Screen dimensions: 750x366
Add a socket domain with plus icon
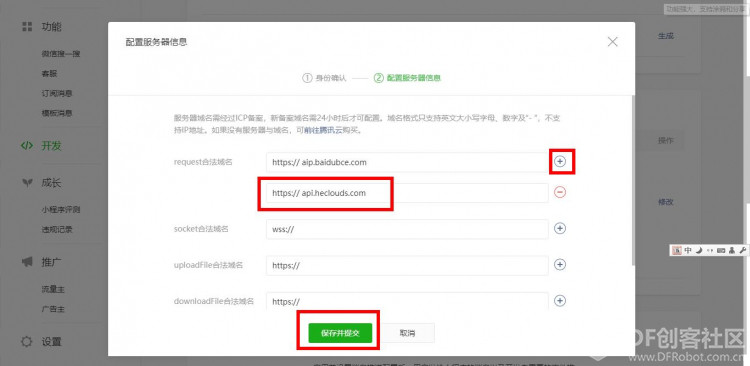(x=560, y=228)
